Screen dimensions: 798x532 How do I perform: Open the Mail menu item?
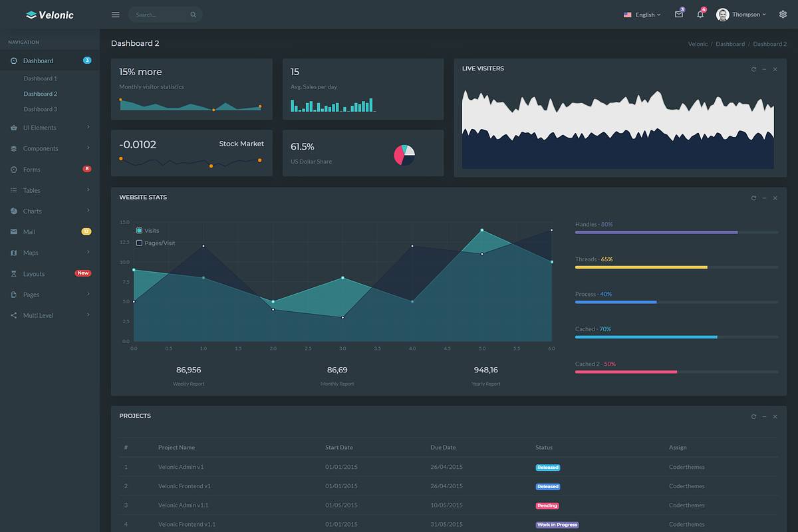point(50,232)
